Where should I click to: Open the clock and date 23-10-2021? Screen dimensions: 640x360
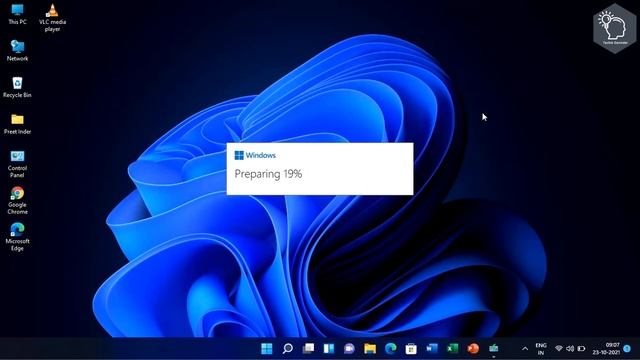click(606, 349)
